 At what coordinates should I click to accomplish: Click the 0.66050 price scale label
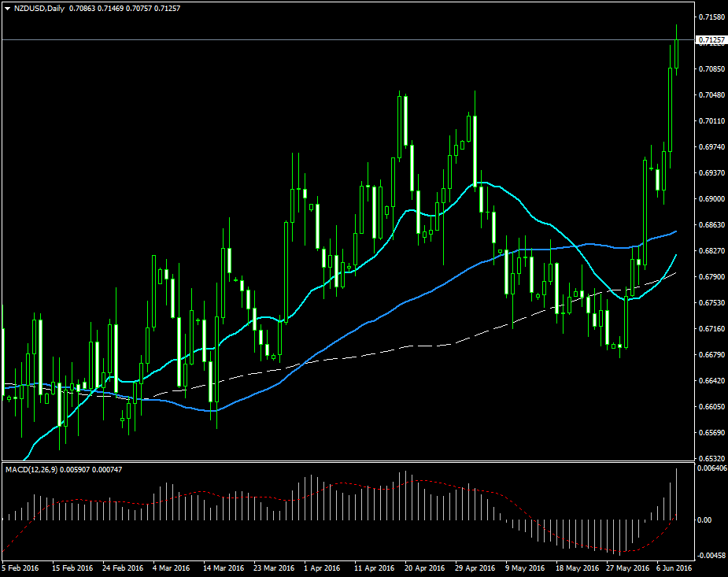[711, 406]
